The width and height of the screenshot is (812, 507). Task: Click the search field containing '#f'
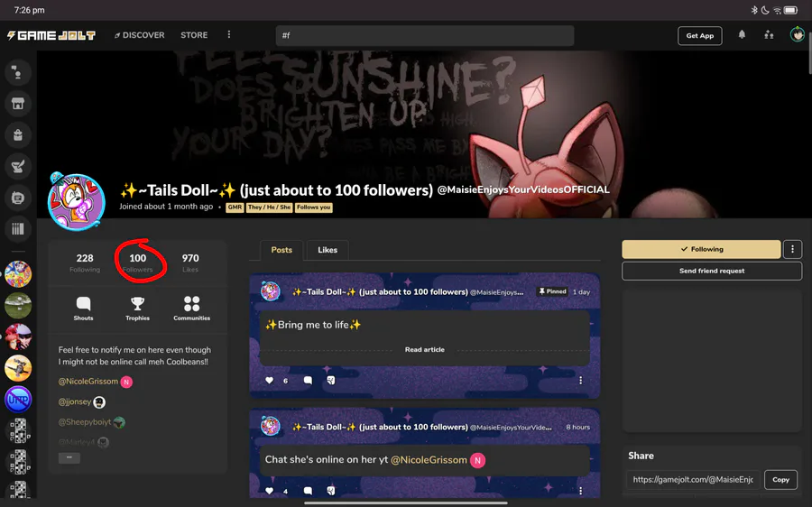point(425,35)
